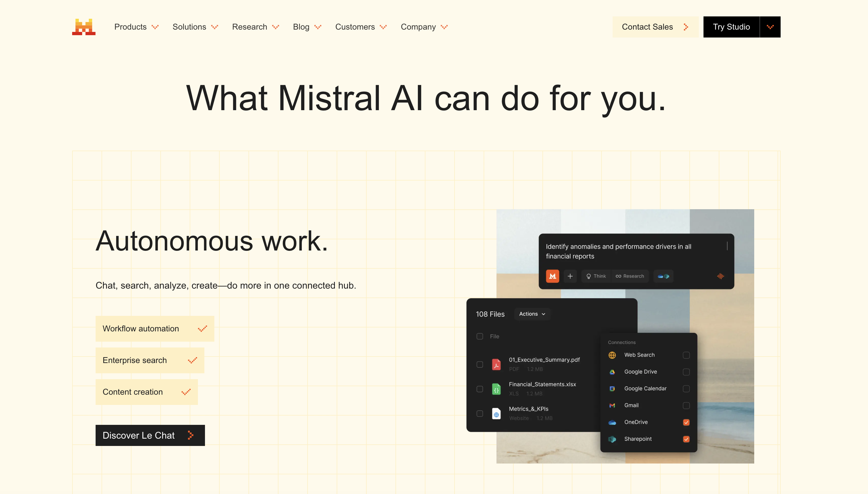Expand the Enterprise search section
The image size is (868, 494).
pyautogui.click(x=150, y=360)
